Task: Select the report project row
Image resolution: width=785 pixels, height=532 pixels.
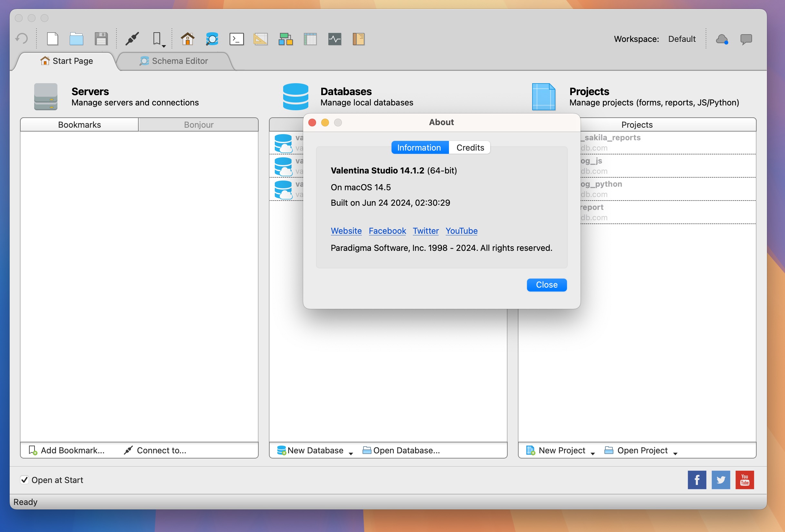Action: tap(668, 212)
